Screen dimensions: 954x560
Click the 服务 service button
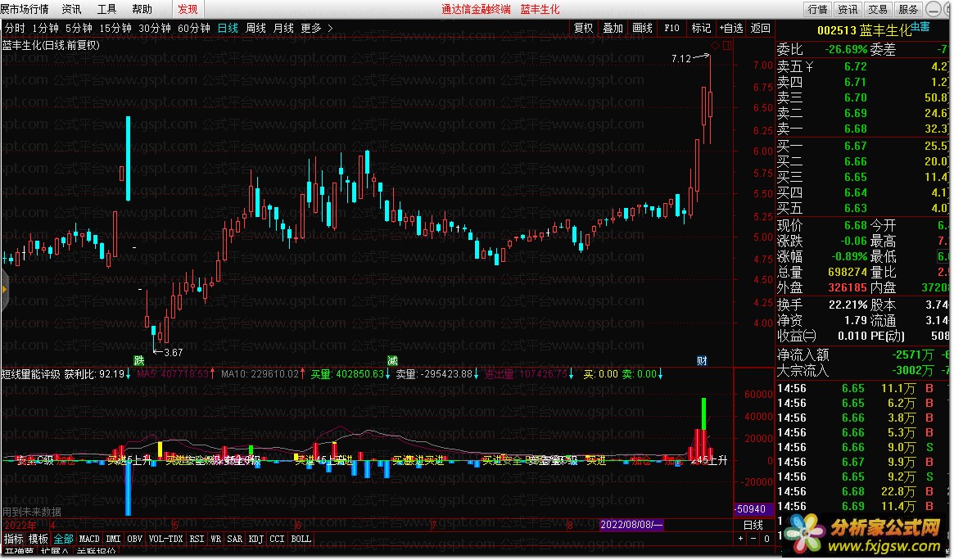tap(908, 9)
